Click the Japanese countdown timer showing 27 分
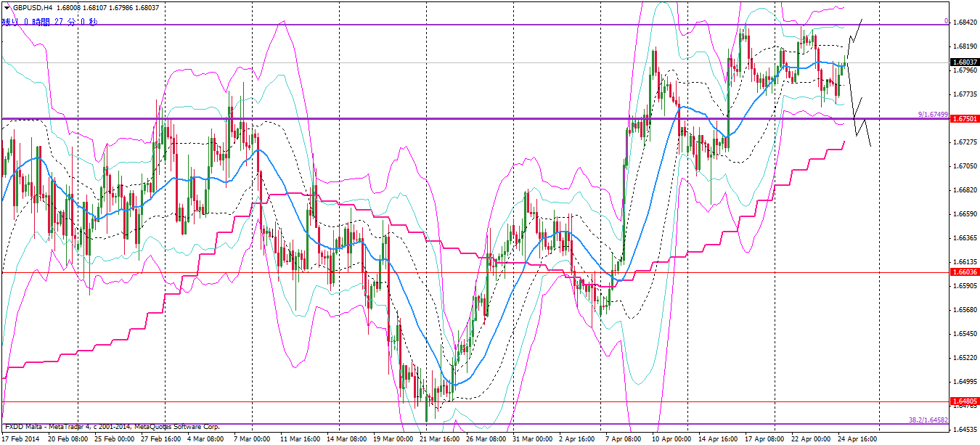 pyautogui.click(x=50, y=22)
